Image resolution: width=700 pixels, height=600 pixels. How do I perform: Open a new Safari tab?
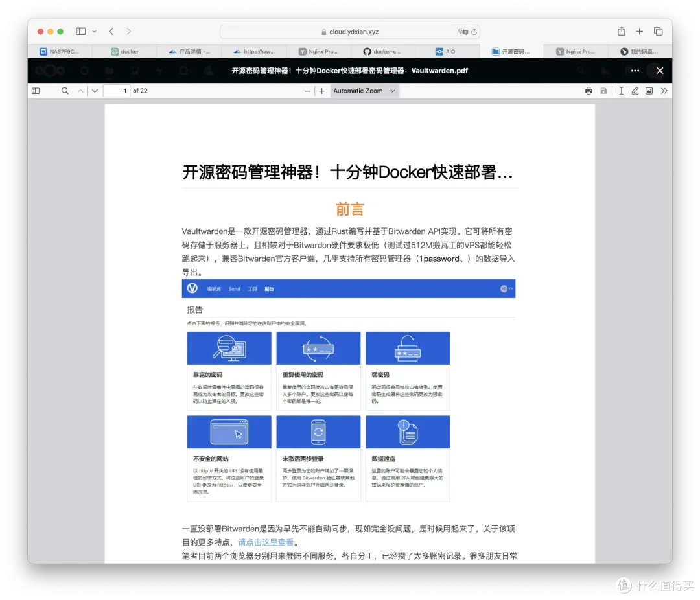[639, 31]
